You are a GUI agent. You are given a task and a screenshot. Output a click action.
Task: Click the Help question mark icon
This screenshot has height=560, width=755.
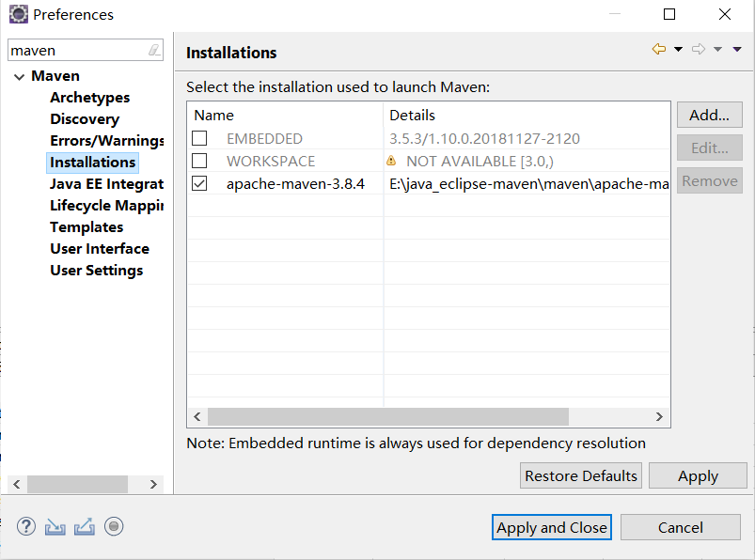tap(26, 526)
